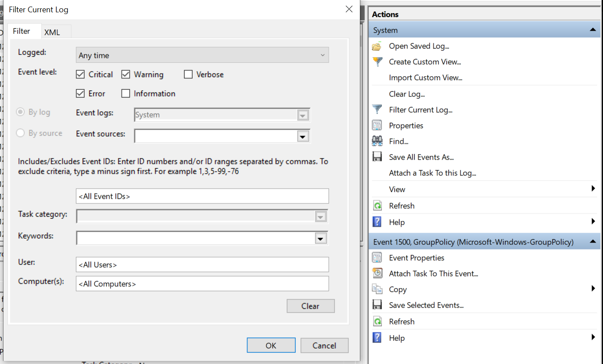Image resolution: width=603 pixels, height=364 pixels.
Task: Click the Copy icon for Event 1500
Action: tap(377, 289)
